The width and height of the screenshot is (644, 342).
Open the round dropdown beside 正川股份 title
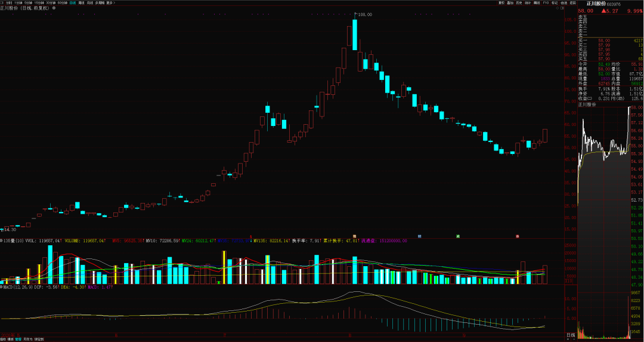[54, 8]
